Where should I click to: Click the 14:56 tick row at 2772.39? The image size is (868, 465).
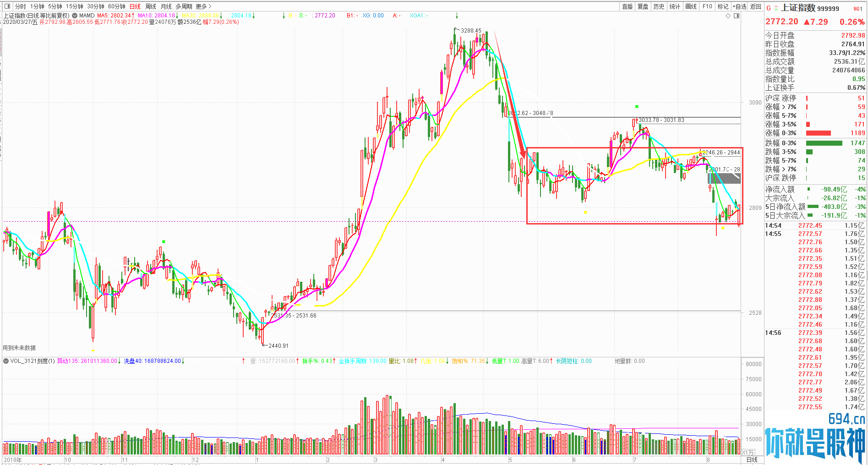tap(815, 333)
